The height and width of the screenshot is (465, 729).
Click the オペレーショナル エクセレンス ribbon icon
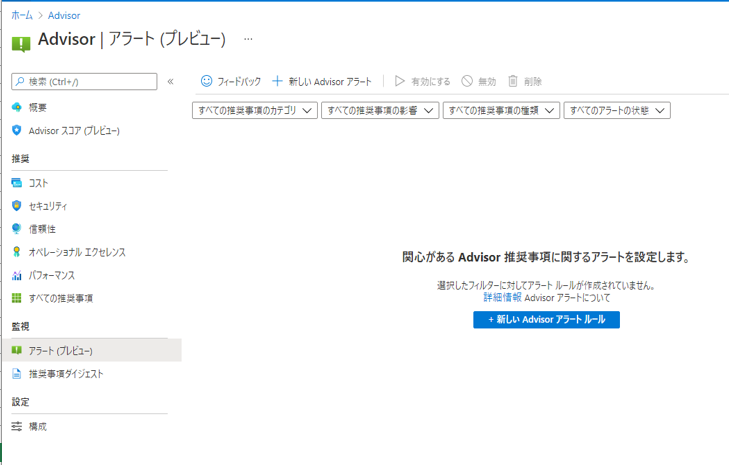(17, 252)
